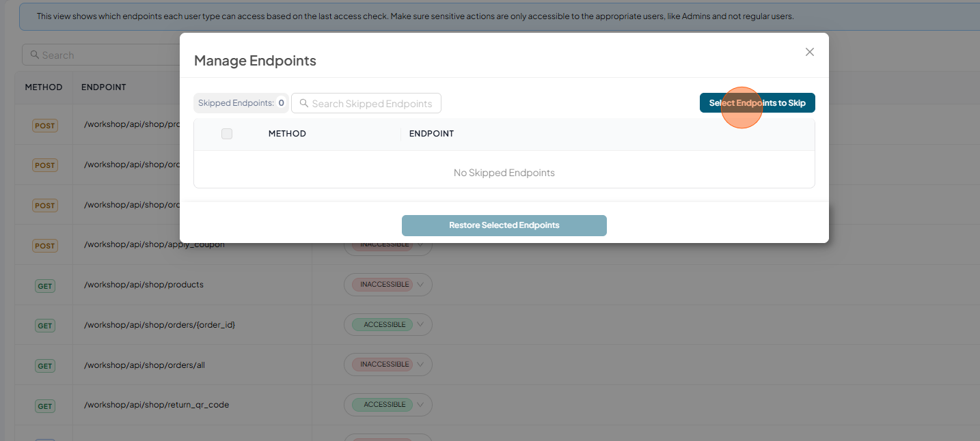Close the Manage Endpoints dialog
Viewport: 980px width, 441px height.
point(810,52)
